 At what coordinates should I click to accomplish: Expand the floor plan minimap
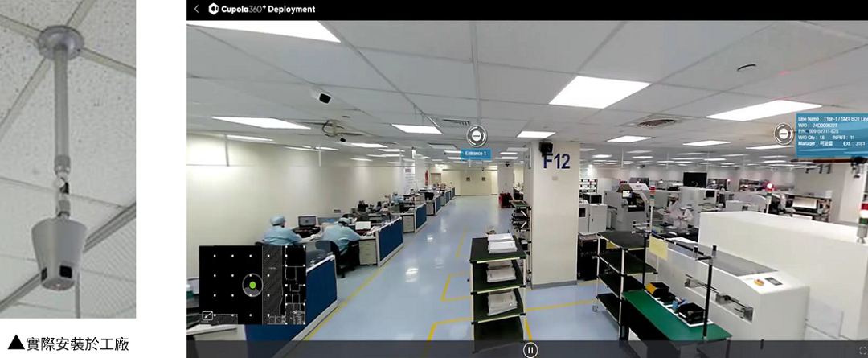coord(207,315)
